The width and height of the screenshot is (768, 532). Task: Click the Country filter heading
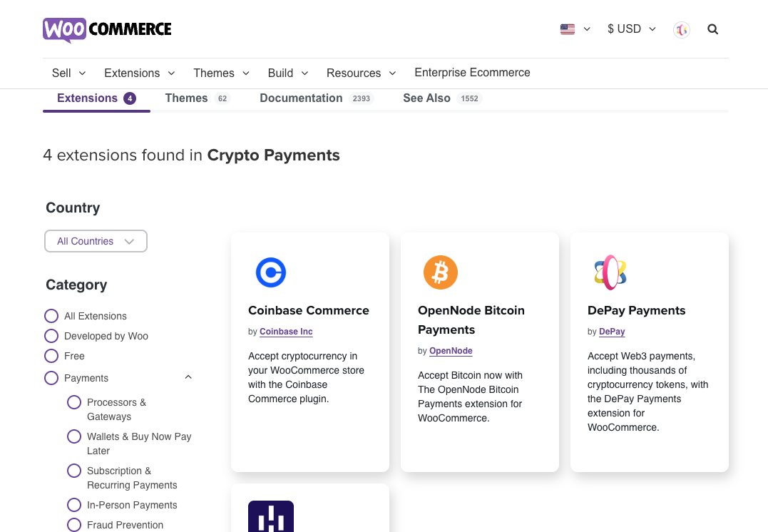click(x=73, y=208)
